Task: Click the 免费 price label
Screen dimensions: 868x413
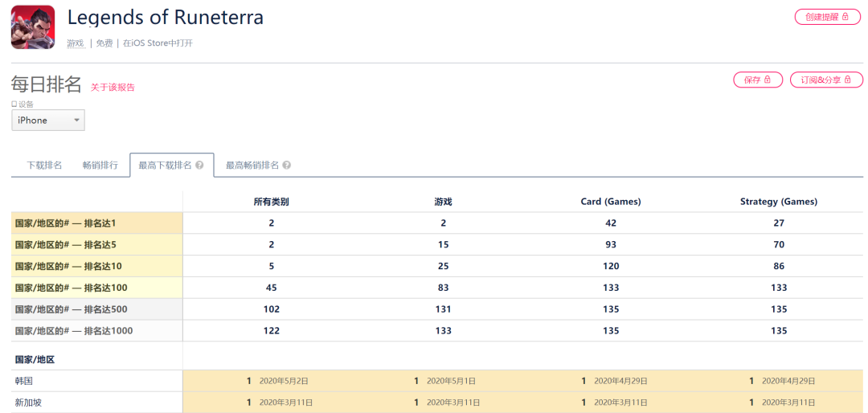Action: pos(104,43)
